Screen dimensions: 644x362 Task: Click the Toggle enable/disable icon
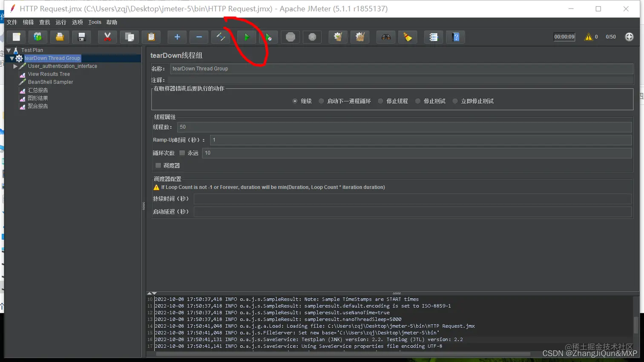(221, 37)
